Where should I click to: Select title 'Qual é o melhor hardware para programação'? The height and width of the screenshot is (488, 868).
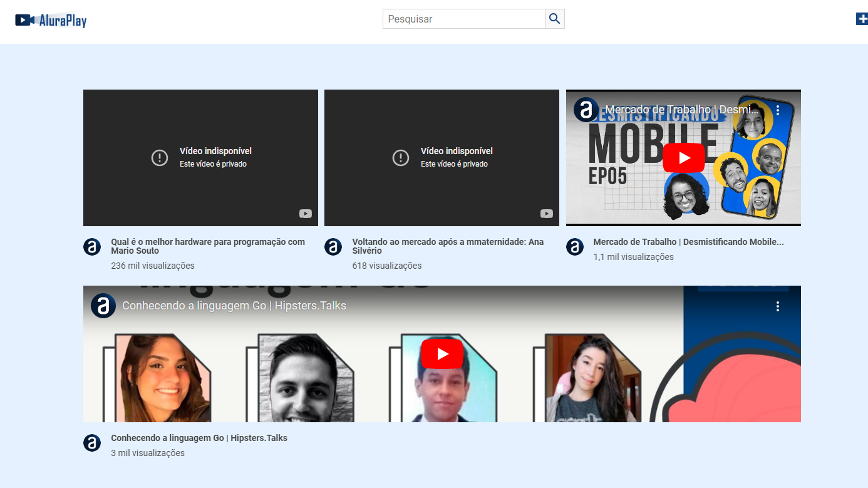[208, 246]
